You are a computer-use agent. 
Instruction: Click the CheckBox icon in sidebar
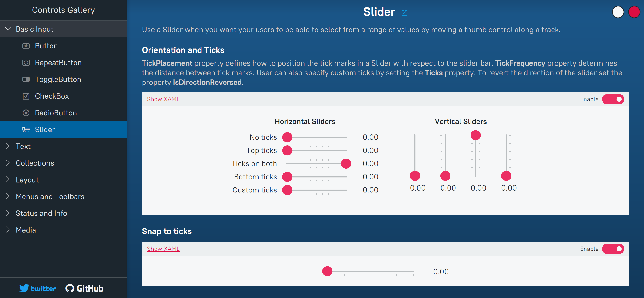point(26,96)
